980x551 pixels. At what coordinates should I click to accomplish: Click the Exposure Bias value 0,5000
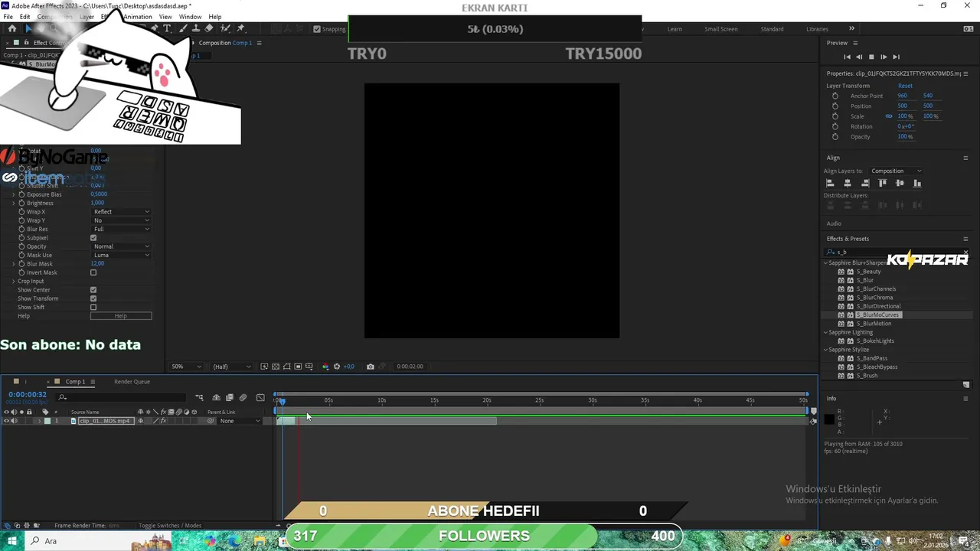coord(99,194)
